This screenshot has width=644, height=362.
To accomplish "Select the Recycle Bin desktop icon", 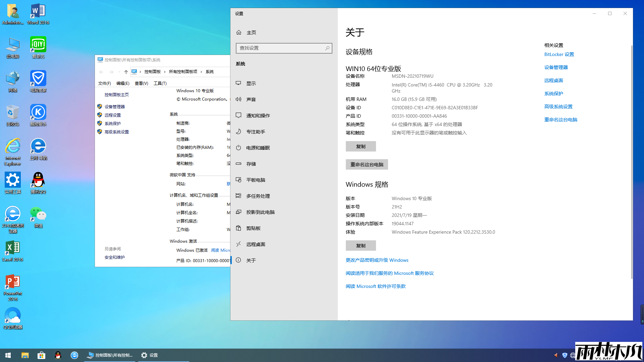I will pyautogui.click(x=13, y=115).
